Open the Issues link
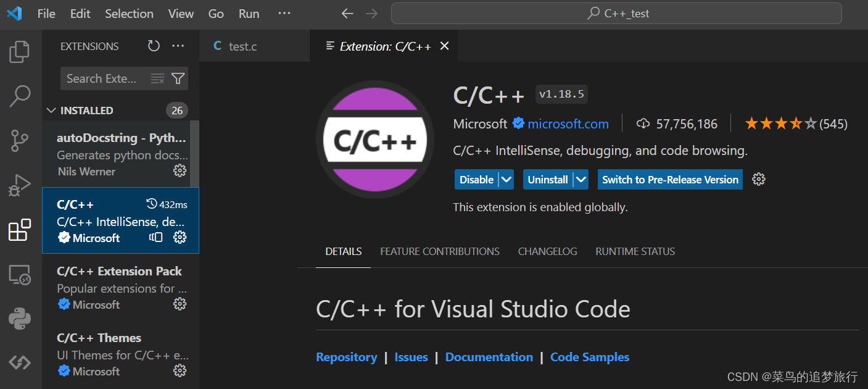This screenshot has width=868, height=389. click(411, 357)
